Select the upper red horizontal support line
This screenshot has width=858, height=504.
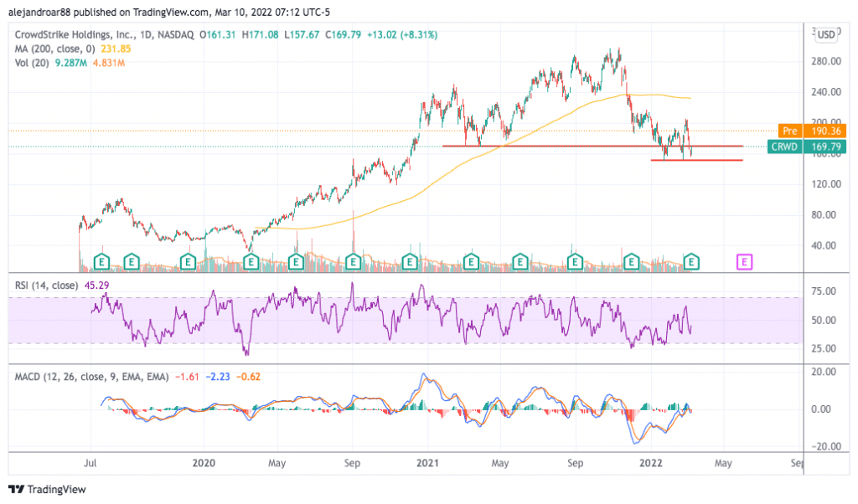tap(592, 146)
